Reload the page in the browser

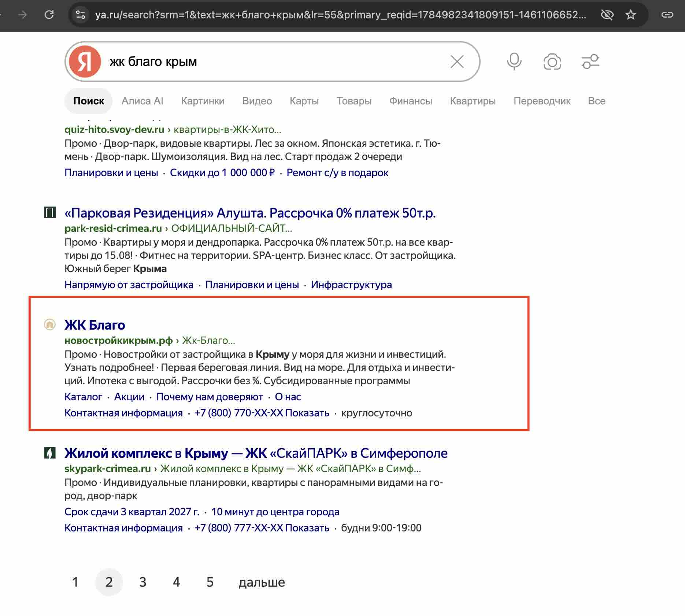click(x=49, y=15)
